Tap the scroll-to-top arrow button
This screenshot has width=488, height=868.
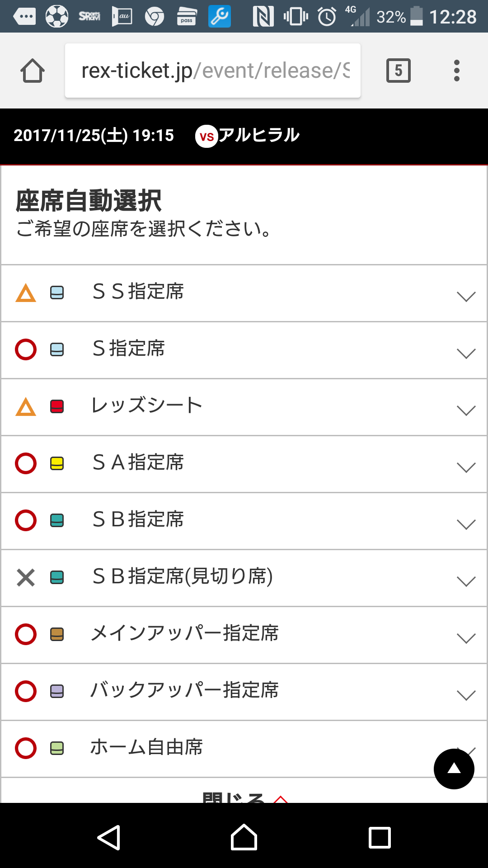click(x=454, y=769)
